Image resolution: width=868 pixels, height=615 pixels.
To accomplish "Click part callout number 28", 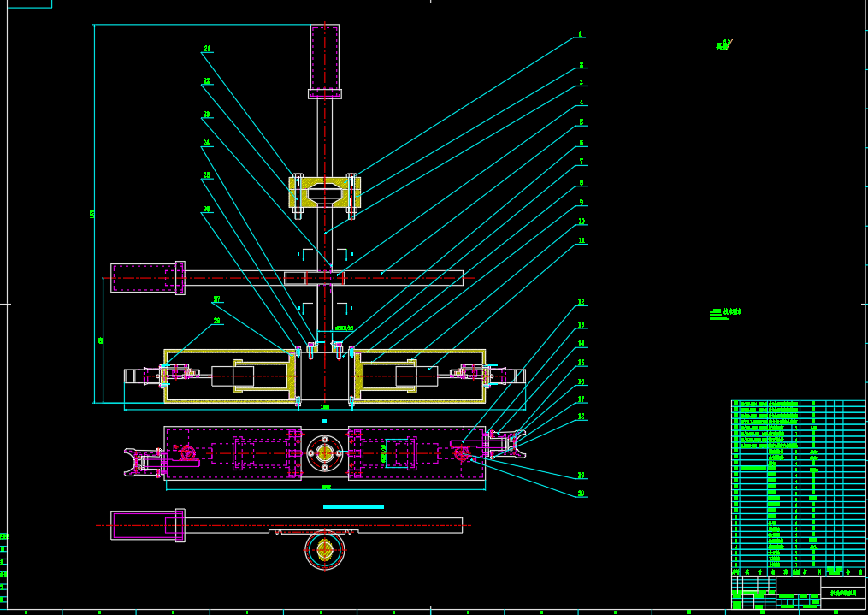I will coord(217,321).
